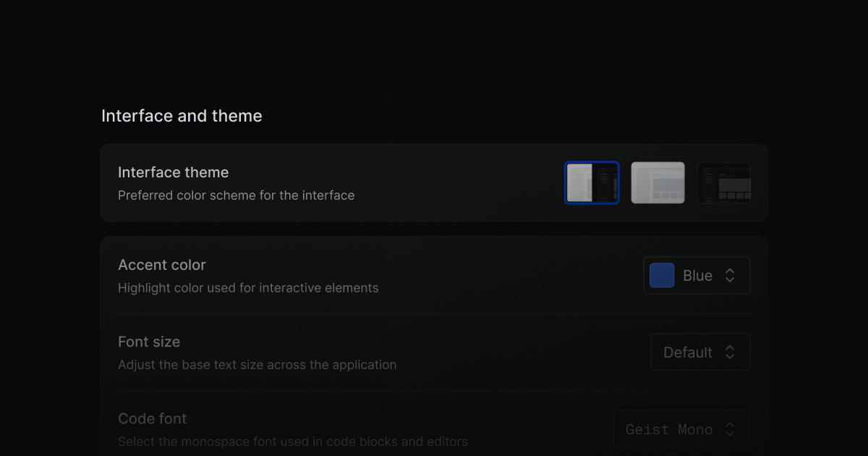Click the Accent color label
Image resolution: width=868 pixels, height=456 pixels.
pyautogui.click(x=162, y=265)
